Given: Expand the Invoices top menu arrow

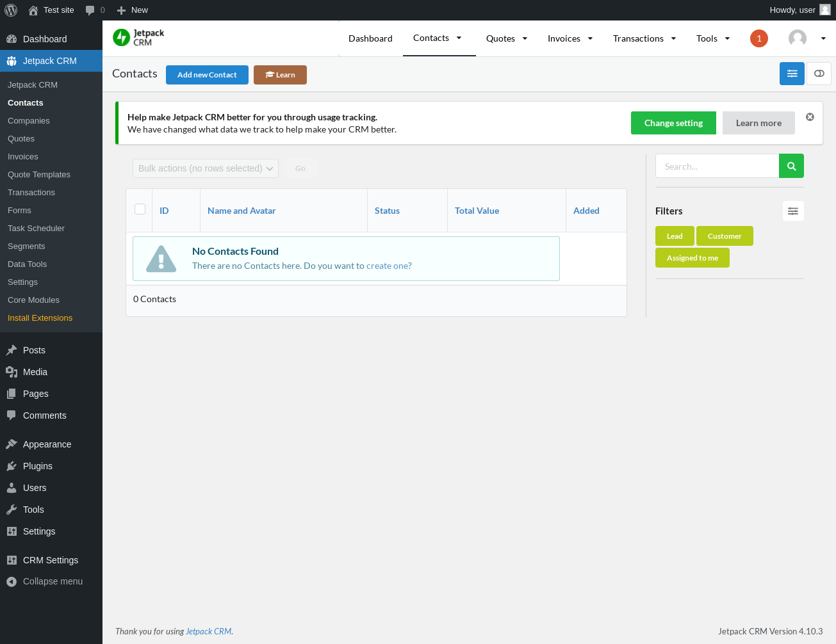Looking at the screenshot, I should 590,38.
